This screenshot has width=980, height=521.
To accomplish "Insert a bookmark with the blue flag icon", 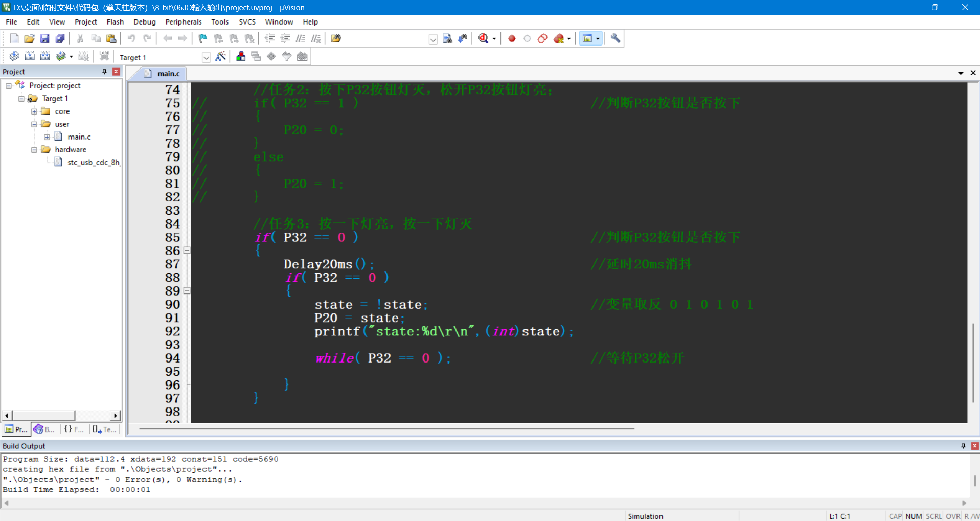I will click(203, 38).
